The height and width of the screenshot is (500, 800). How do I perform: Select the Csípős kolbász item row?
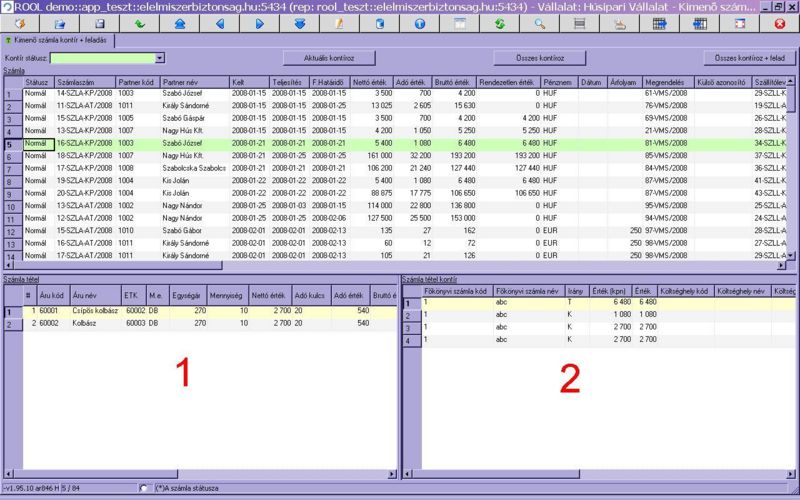(92, 311)
